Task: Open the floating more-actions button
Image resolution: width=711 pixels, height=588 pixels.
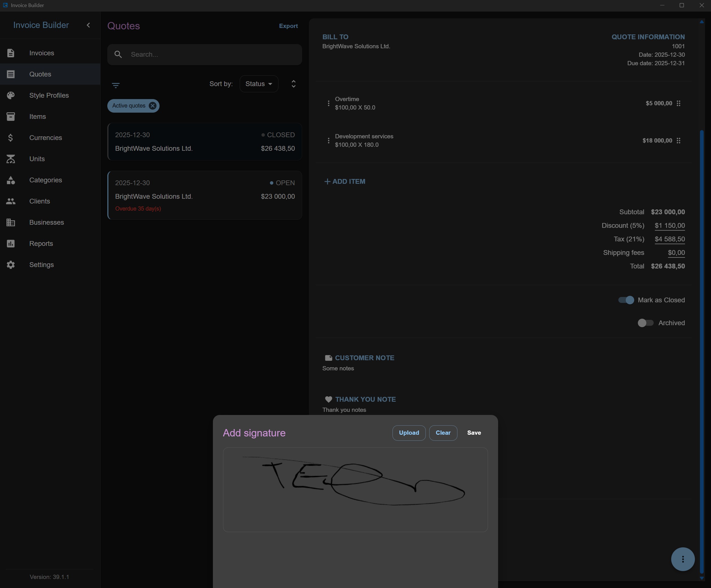Action: [x=682, y=559]
